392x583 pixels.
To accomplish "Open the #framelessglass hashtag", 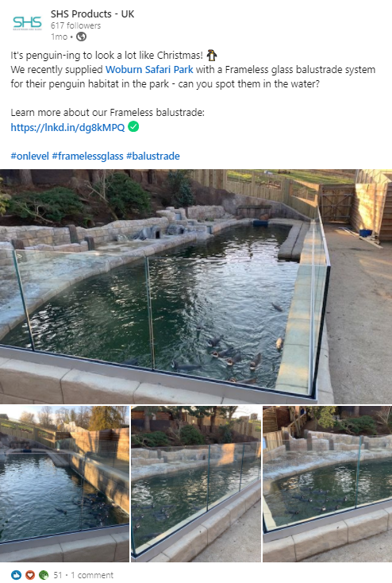I will coord(88,156).
